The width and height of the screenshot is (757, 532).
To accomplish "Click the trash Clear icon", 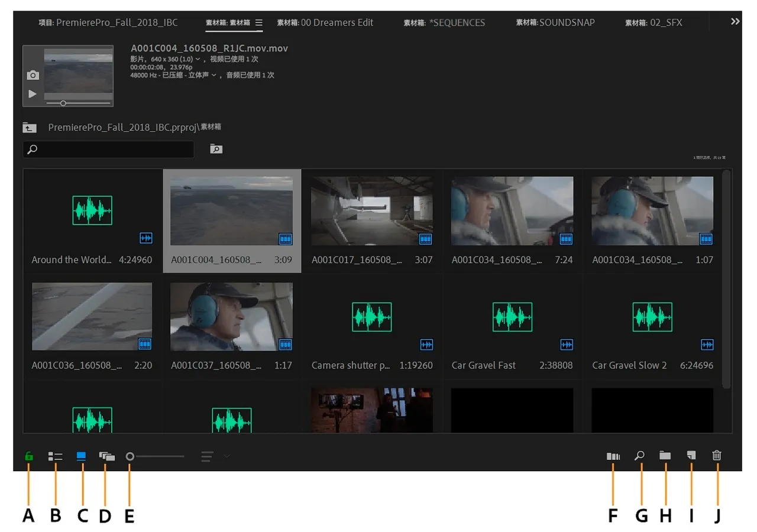I will click(717, 456).
